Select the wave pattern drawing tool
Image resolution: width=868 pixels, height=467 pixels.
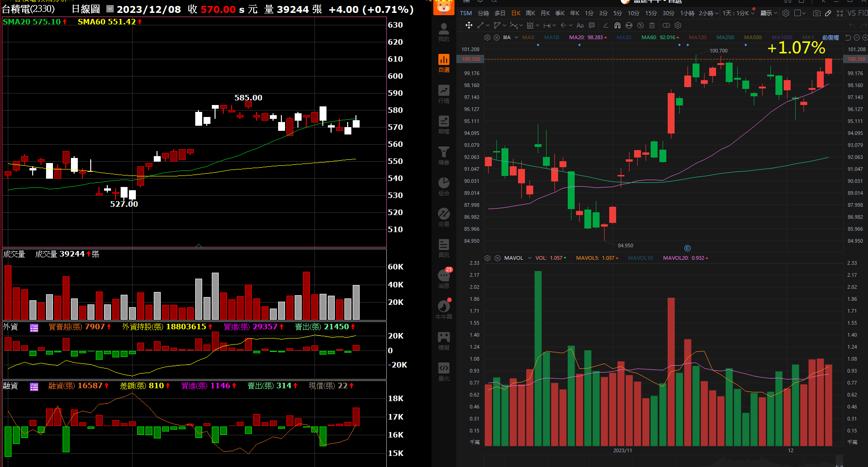(513, 25)
